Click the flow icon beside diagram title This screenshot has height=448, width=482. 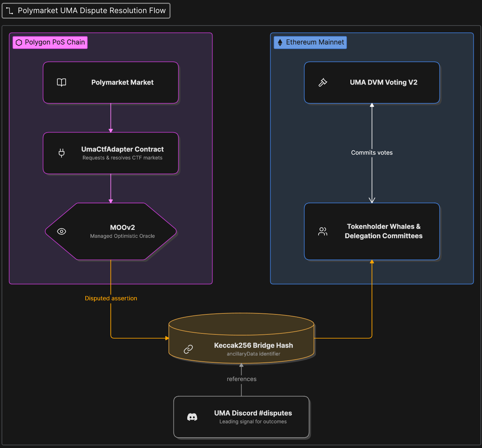coord(10,11)
